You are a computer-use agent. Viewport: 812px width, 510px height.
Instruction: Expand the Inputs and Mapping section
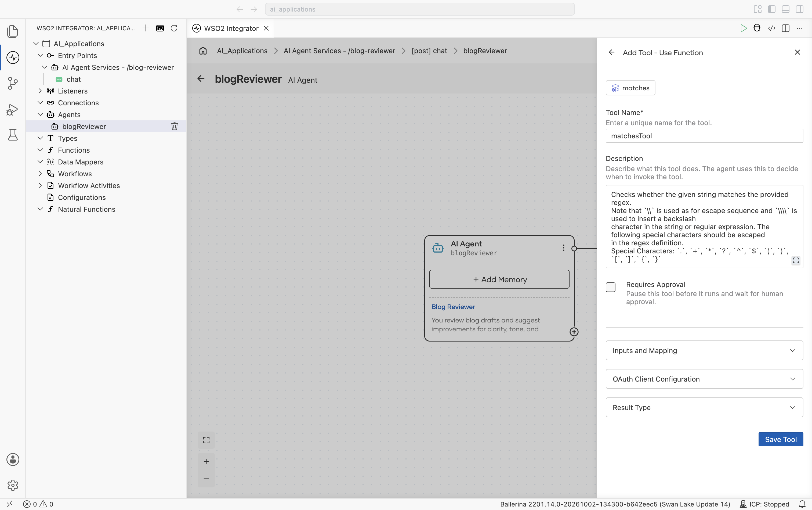point(704,350)
